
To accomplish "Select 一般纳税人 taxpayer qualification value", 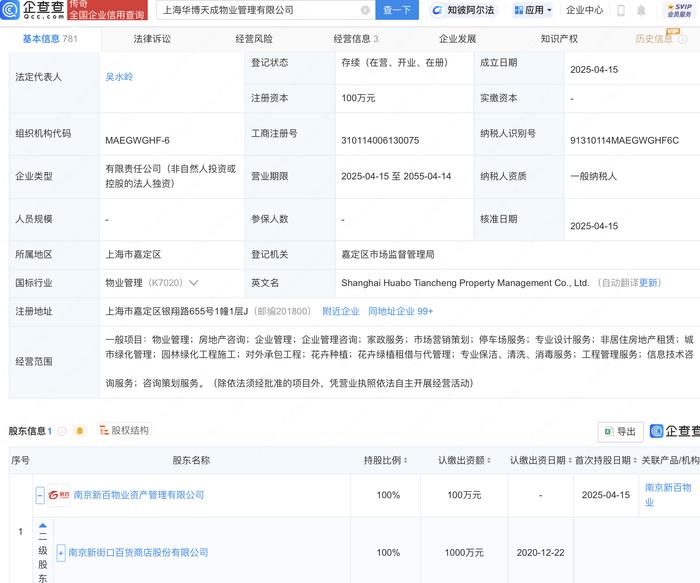I will (593, 176).
